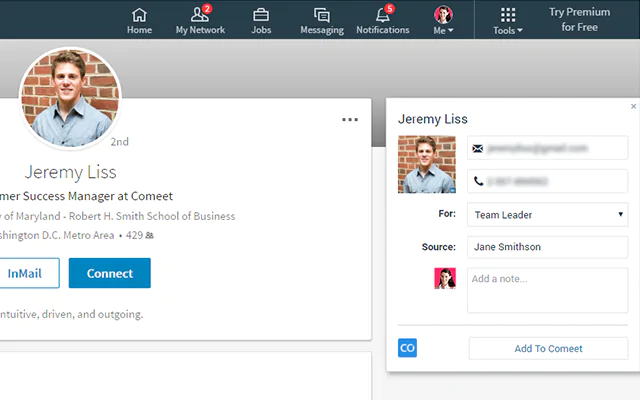Click the InMail button
This screenshot has height=400, width=640.
25,273
